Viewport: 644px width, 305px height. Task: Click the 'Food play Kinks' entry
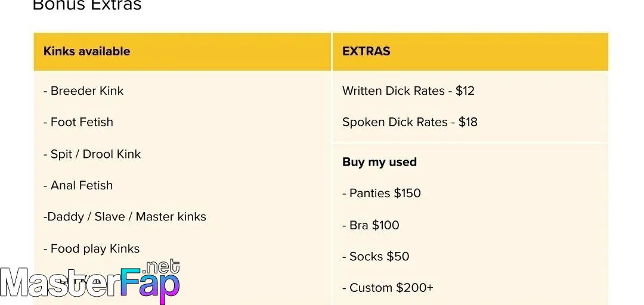click(91, 249)
